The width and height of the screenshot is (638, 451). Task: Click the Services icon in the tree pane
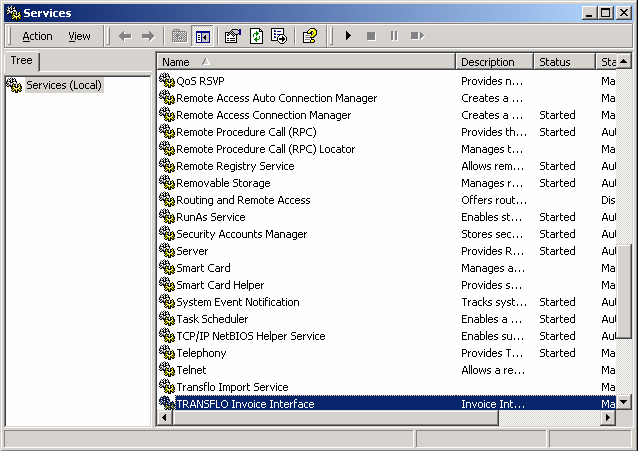point(14,85)
